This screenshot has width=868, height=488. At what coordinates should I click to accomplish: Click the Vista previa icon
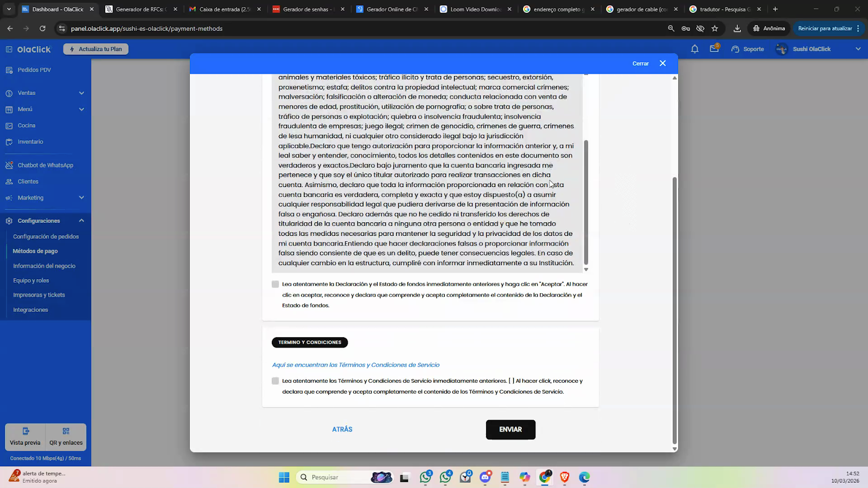pyautogui.click(x=25, y=431)
